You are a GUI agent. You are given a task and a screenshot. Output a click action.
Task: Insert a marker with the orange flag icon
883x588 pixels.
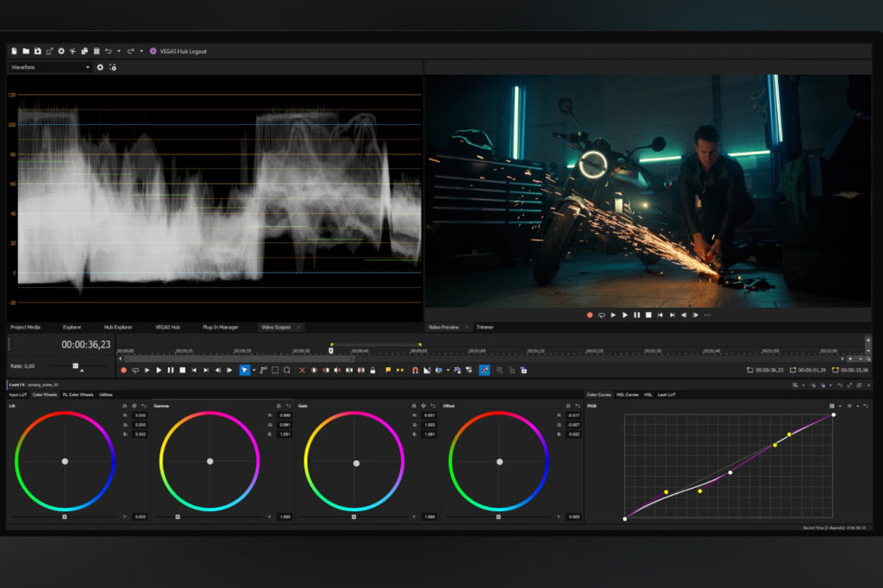pos(388,370)
